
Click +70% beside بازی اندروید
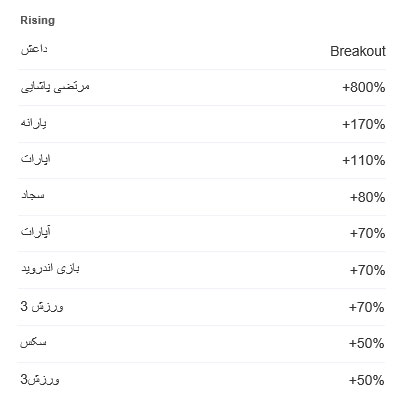pos(367,270)
